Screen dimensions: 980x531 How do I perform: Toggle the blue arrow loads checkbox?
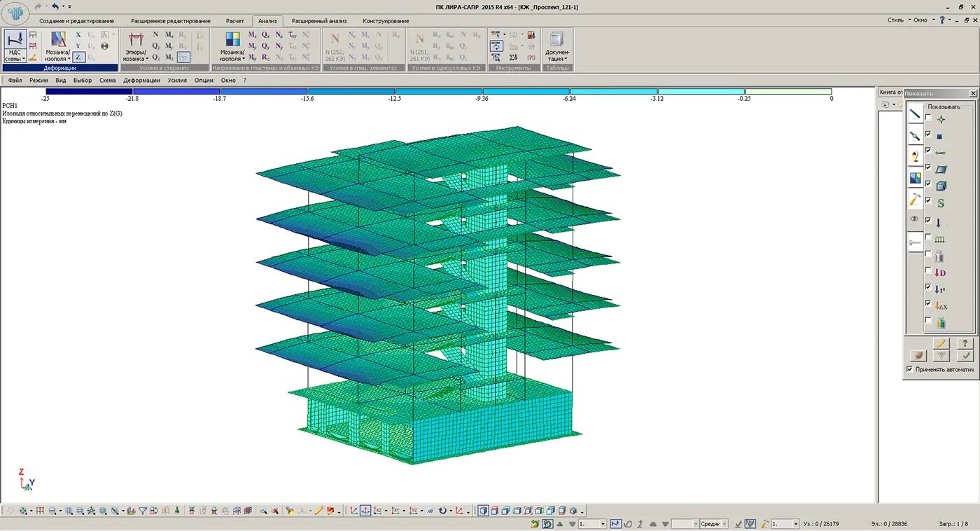click(x=928, y=220)
